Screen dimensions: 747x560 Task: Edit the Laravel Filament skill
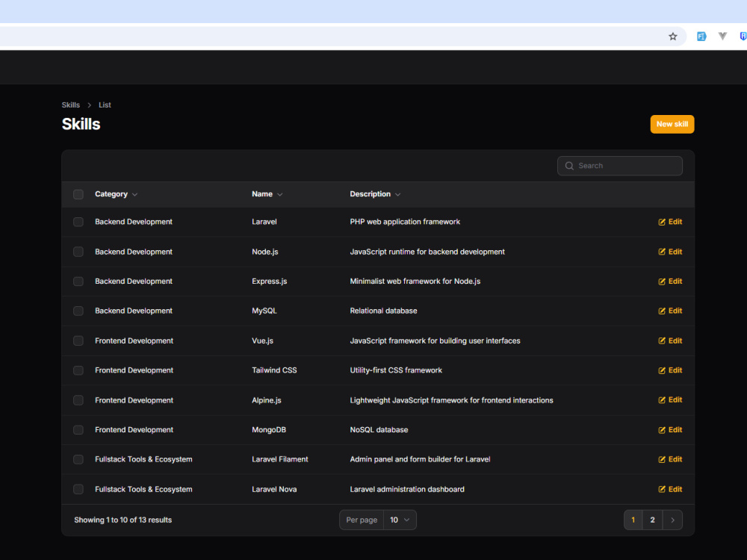pyautogui.click(x=670, y=459)
